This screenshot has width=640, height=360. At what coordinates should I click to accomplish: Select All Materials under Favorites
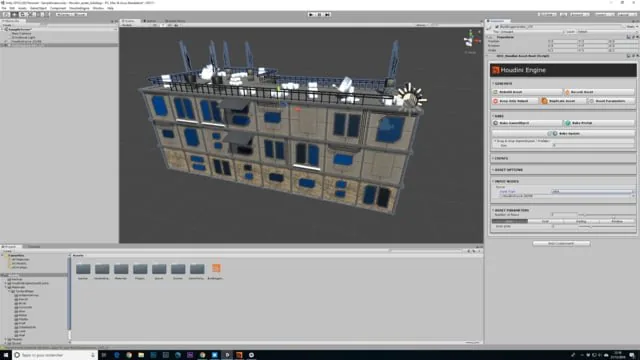(20, 259)
